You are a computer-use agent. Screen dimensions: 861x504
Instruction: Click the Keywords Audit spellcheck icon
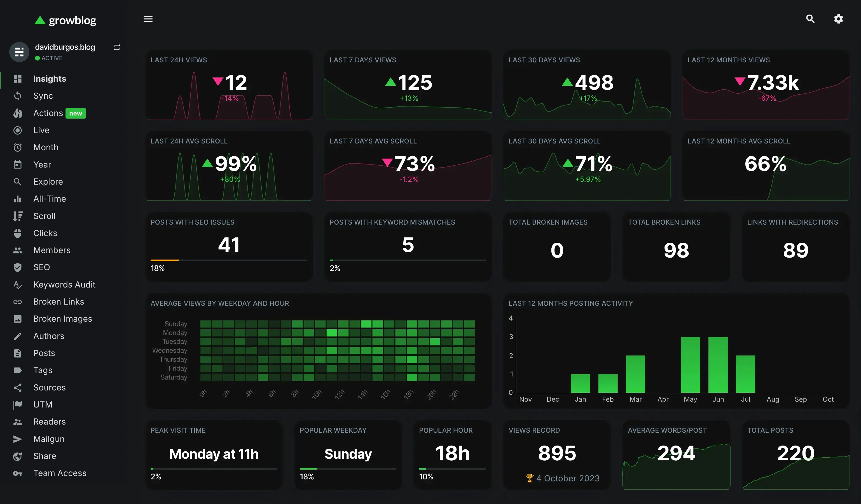[17, 285]
